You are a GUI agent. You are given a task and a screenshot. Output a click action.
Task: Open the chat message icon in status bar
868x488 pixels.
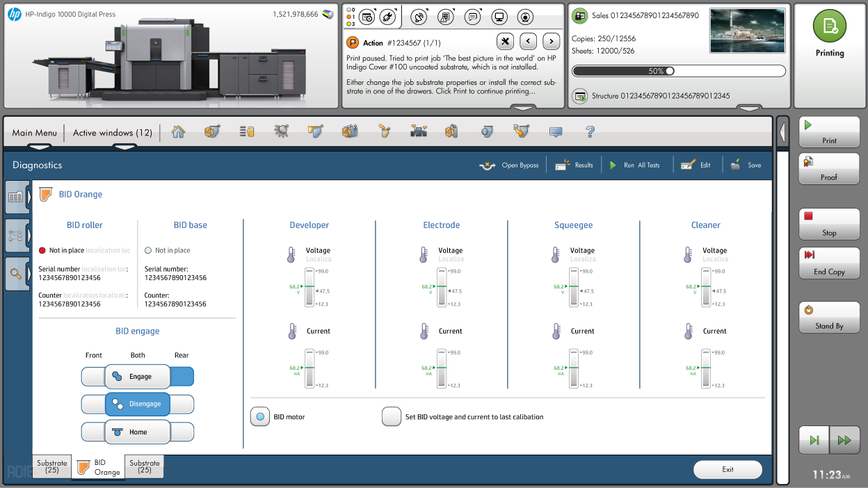[x=472, y=17]
